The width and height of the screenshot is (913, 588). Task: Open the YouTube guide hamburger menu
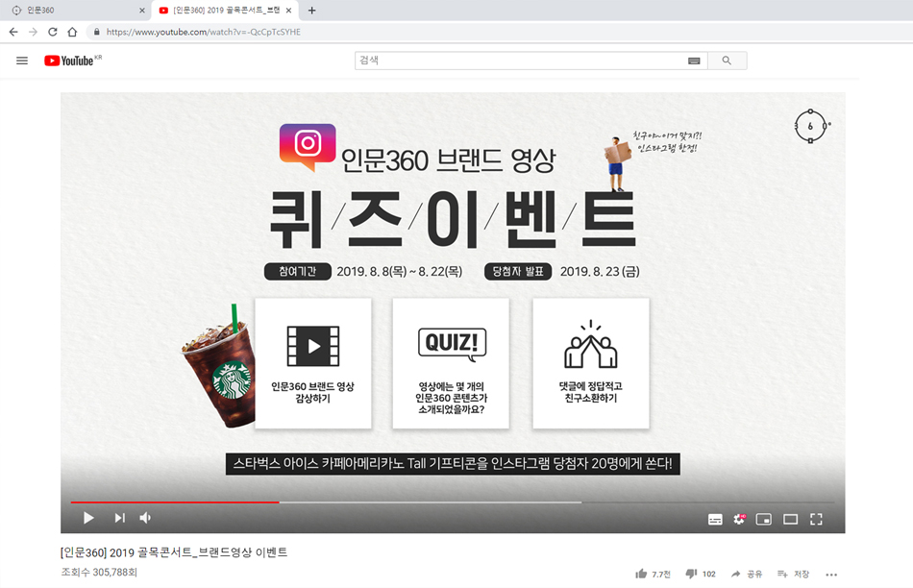coord(22,61)
